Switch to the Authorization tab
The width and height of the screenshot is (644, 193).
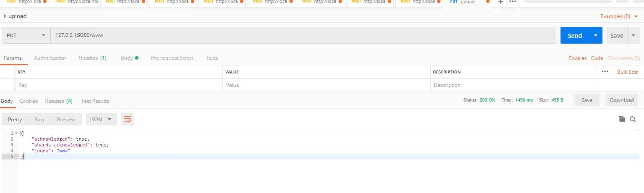click(50, 58)
